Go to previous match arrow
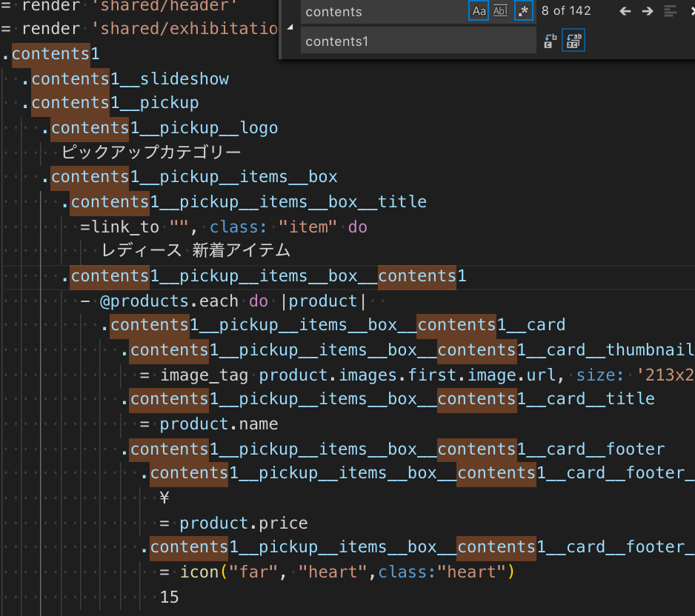The width and height of the screenshot is (695, 616). click(x=625, y=11)
